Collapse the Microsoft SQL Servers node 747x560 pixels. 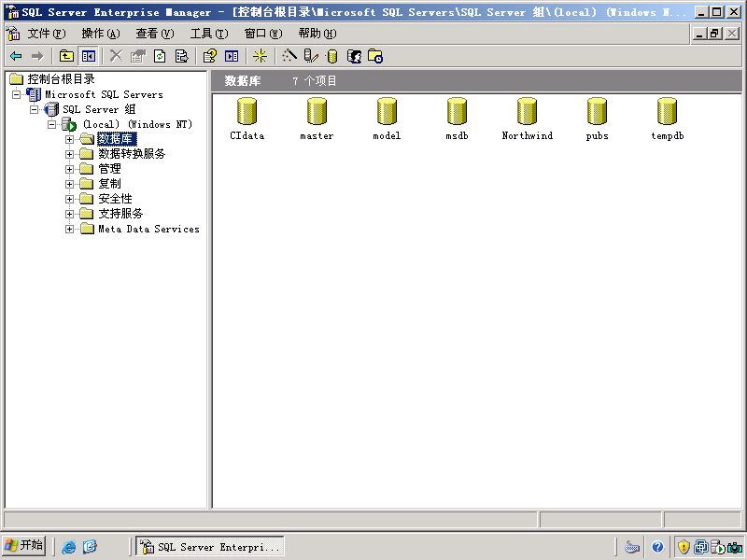coord(16,94)
